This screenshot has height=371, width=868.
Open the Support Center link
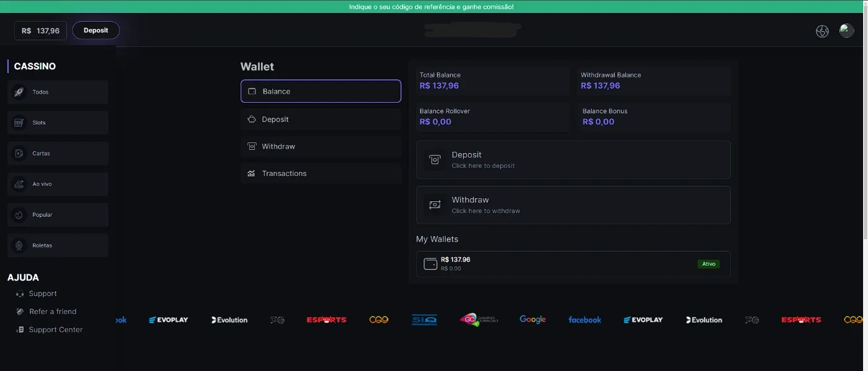(x=56, y=330)
